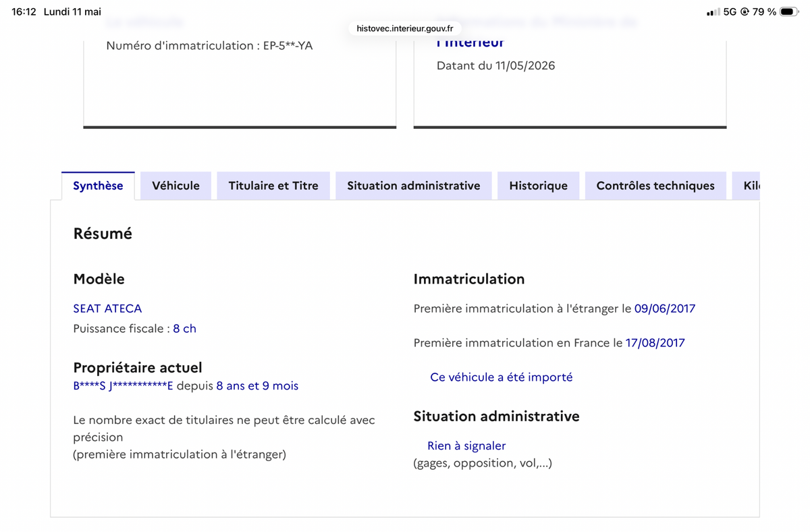
Task: Click the masked owner name B****S
Action: (x=89, y=386)
